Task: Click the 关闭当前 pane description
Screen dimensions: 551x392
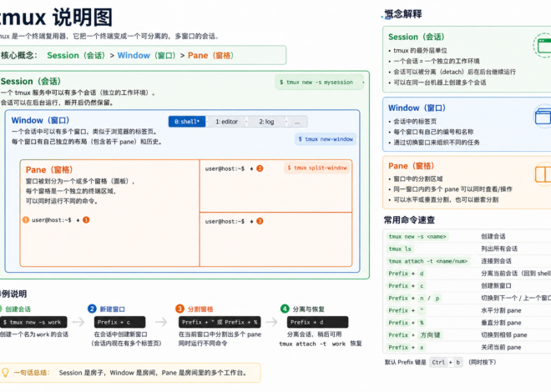Action: [501, 347]
